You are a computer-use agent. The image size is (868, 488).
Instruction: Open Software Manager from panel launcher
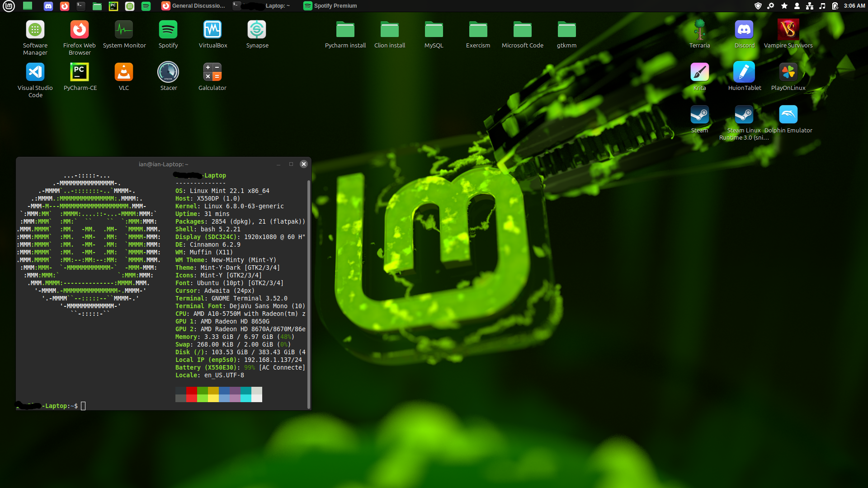point(130,6)
